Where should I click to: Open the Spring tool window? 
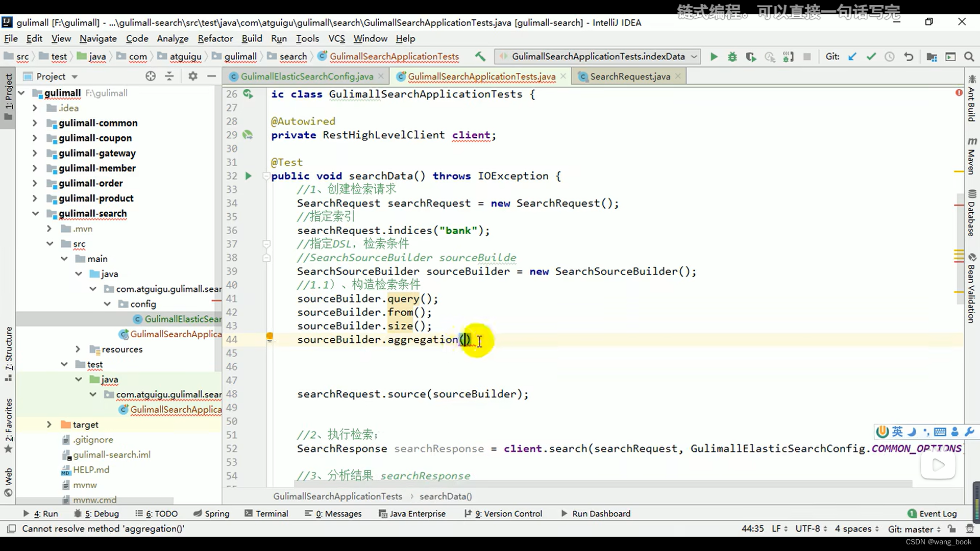point(211,514)
